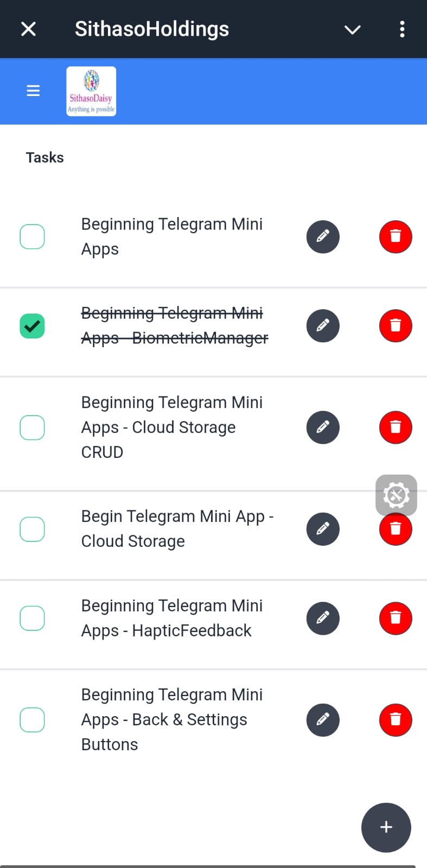The image size is (427, 868).
Task: Close the SithasoHoldings mini app
Action: [28, 29]
